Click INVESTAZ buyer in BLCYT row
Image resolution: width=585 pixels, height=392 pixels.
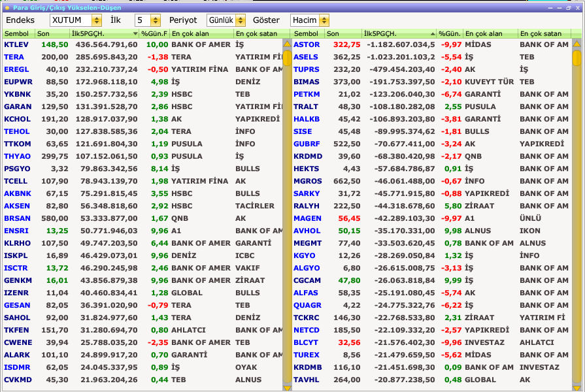(x=484, y=342)
